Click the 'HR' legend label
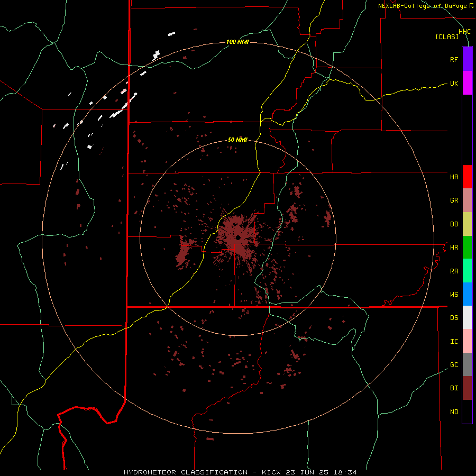476x476 pixels. coord(454,248)
